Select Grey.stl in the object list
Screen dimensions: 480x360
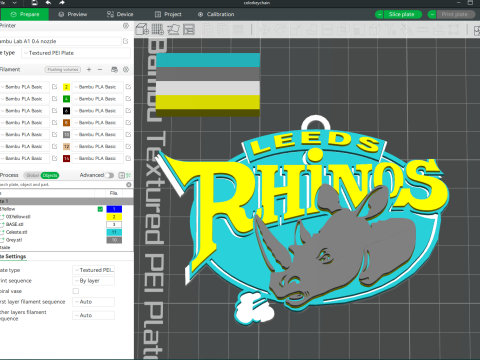(x=14, y=240)
